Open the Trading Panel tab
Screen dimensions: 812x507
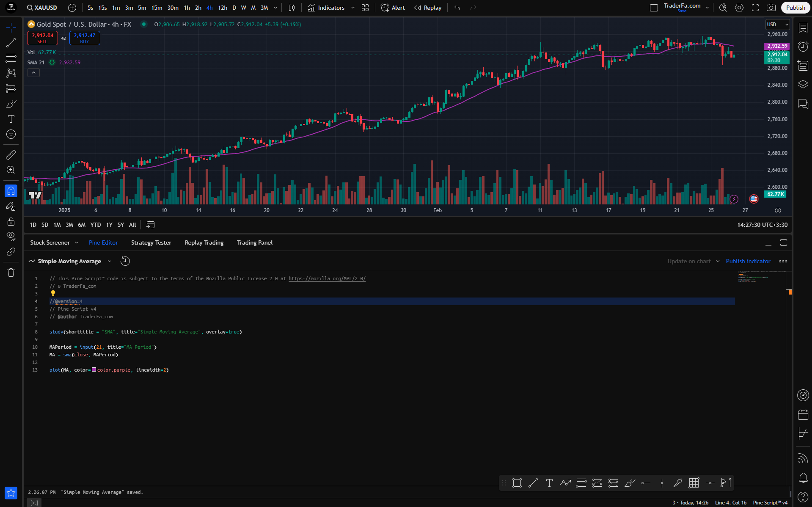(x=255, y=242)
